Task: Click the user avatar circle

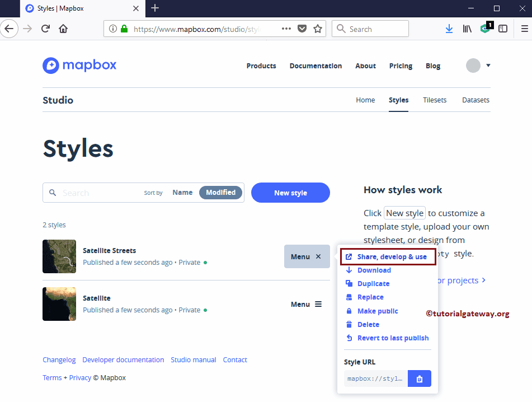Action: (473, 66)
